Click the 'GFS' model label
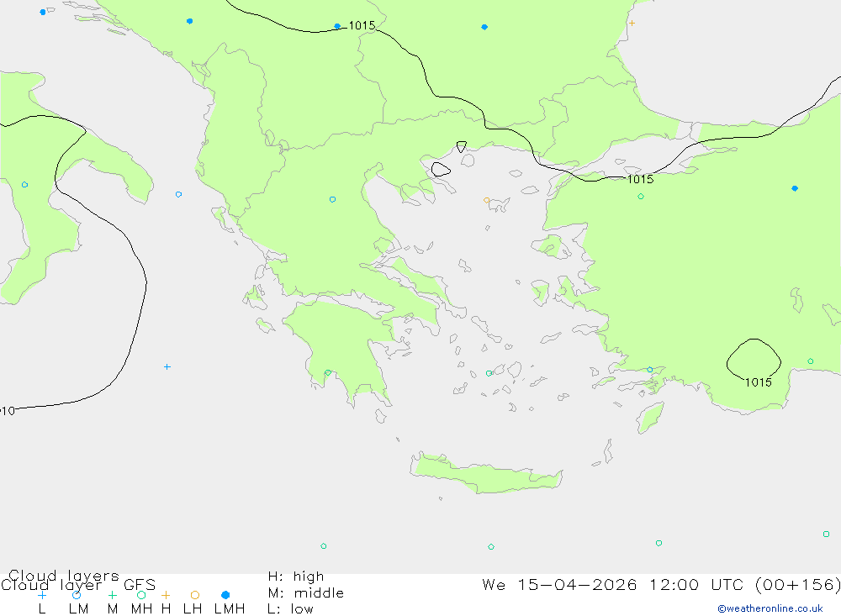The height and width of the screenshot is (616, 841). (x=140, y=585)
